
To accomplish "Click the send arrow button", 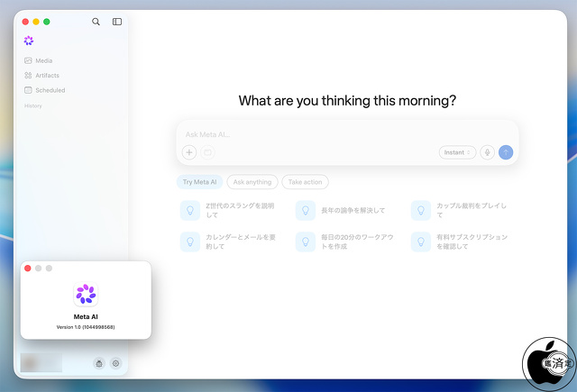I will [506, 152].
